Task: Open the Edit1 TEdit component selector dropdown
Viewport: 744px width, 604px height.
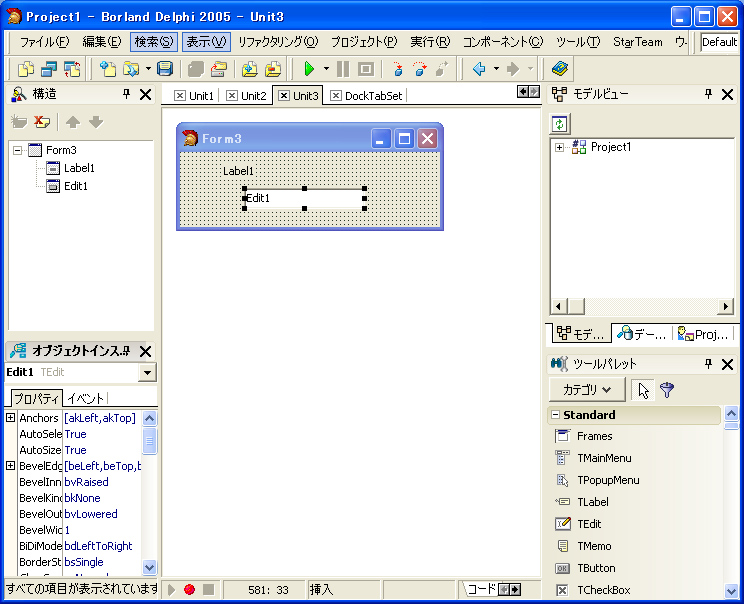Action: (148, 372)
